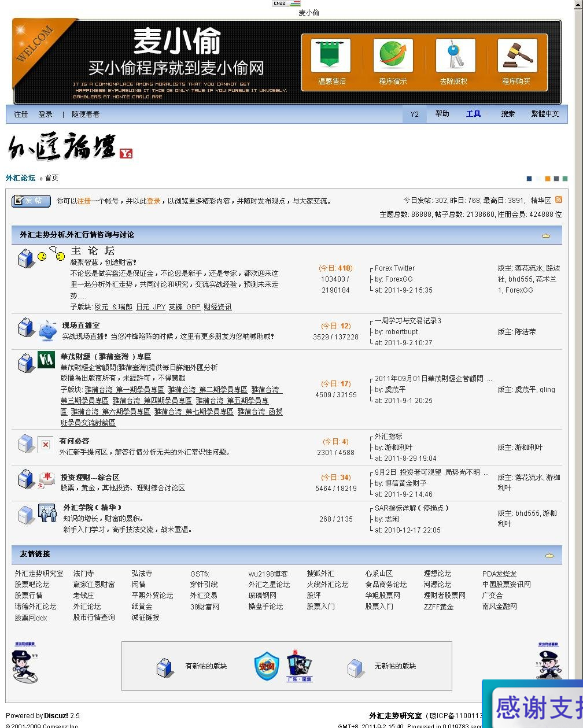Screen dimensions: 583x728
Task: Click the blue mascot icon of 现场直播室
Action: tap(47, 330)
